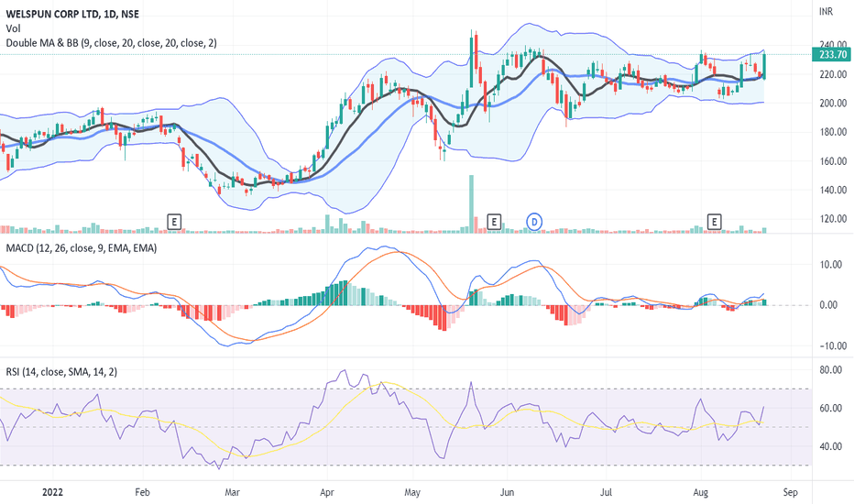
Task: Click the Mar label on time axis
Action: 232,493
